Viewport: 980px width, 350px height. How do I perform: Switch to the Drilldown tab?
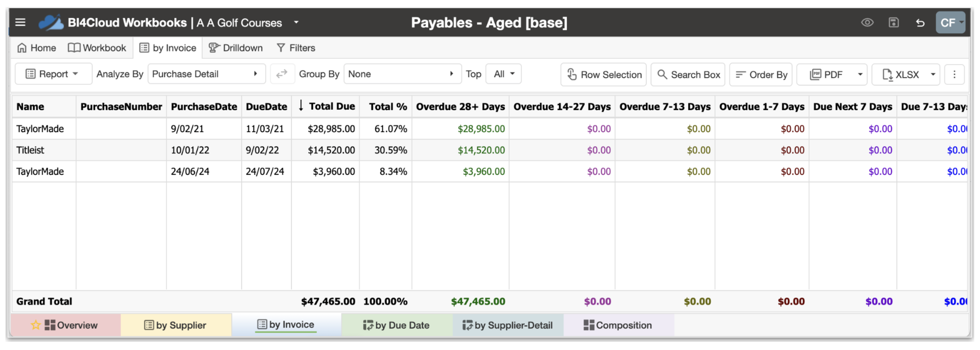click(236, 48)
